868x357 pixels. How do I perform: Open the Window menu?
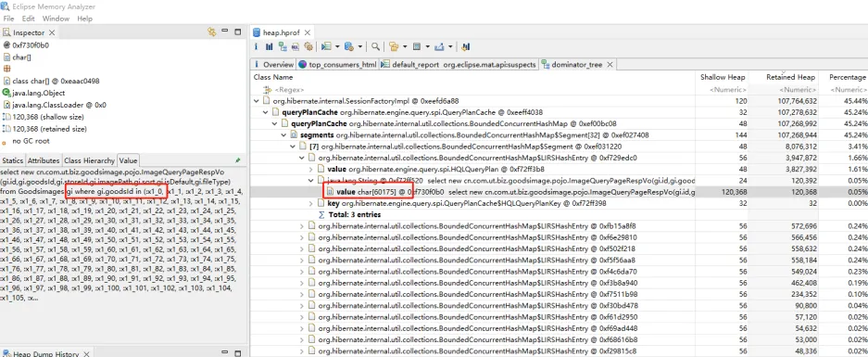[56, 19]
